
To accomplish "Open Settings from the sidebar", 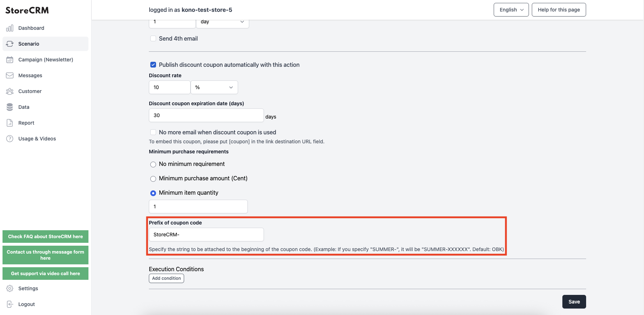I will click(x=45, y=288).
